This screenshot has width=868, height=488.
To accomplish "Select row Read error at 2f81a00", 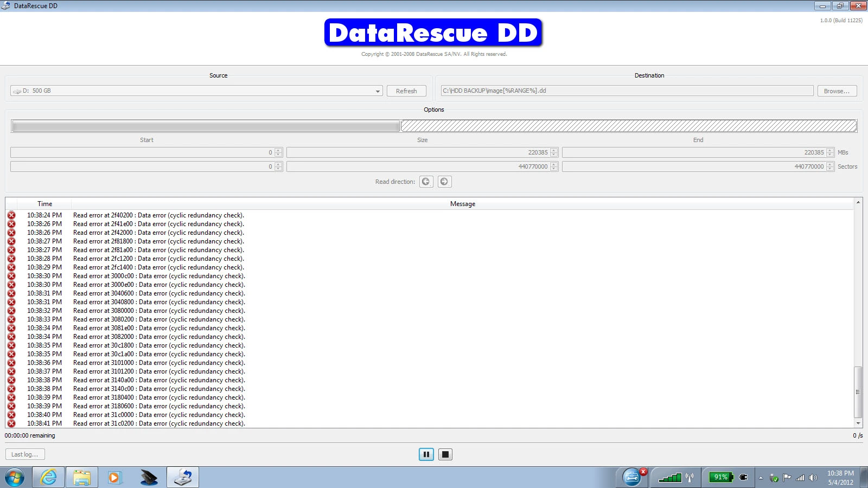I will click(x=430, y=250).
